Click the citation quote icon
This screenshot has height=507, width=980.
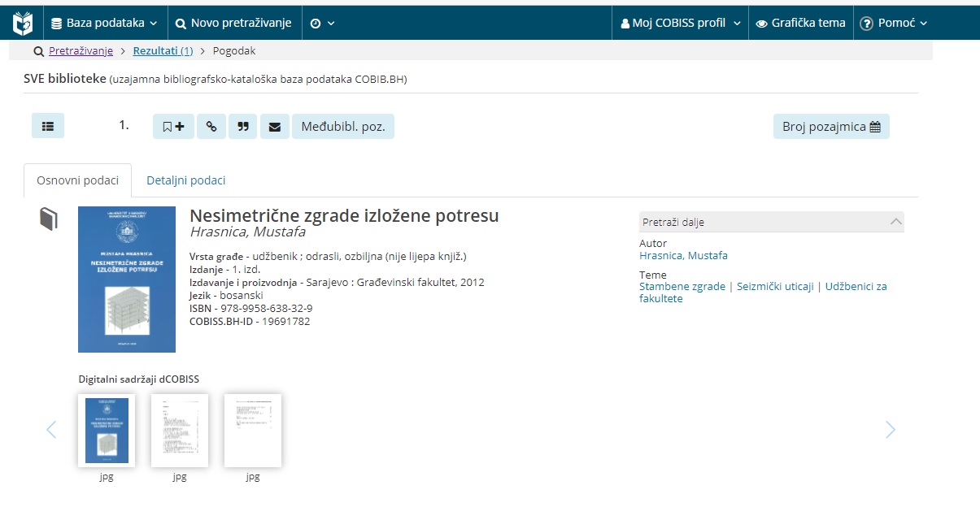(x=242, y=127)
